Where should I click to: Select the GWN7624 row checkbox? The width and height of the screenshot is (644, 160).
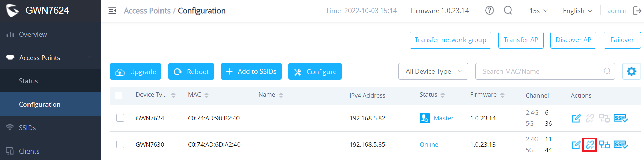(x=120, y=118)
